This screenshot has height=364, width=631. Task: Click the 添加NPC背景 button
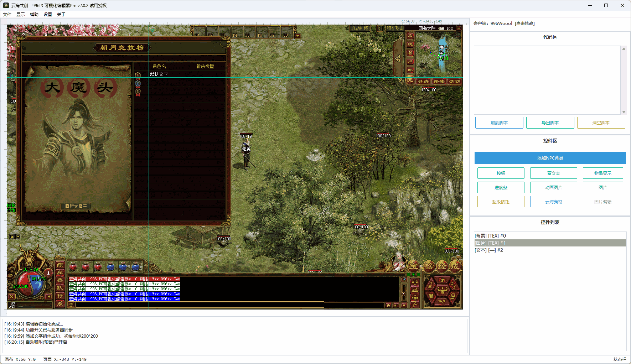[550, 158]
